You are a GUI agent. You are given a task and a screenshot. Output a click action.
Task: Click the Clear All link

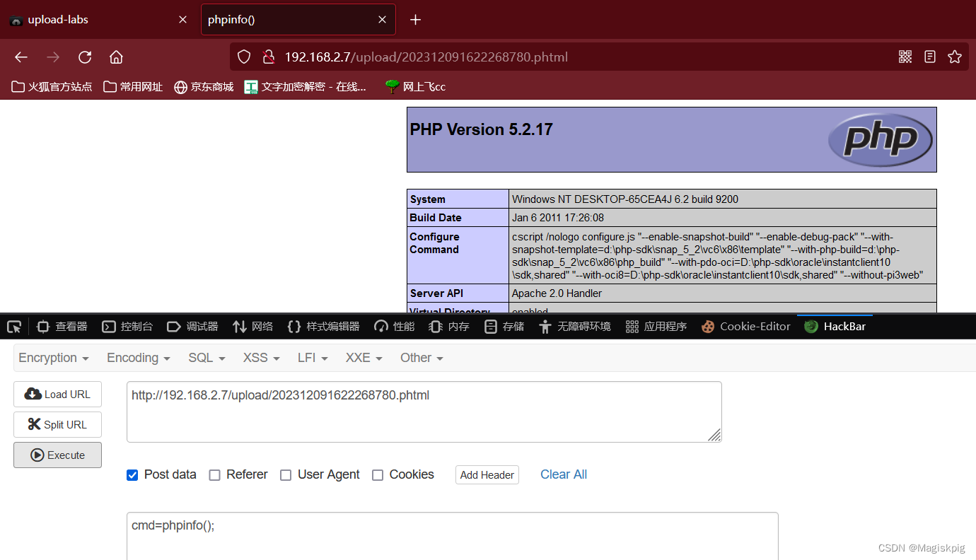coord(563,474)
